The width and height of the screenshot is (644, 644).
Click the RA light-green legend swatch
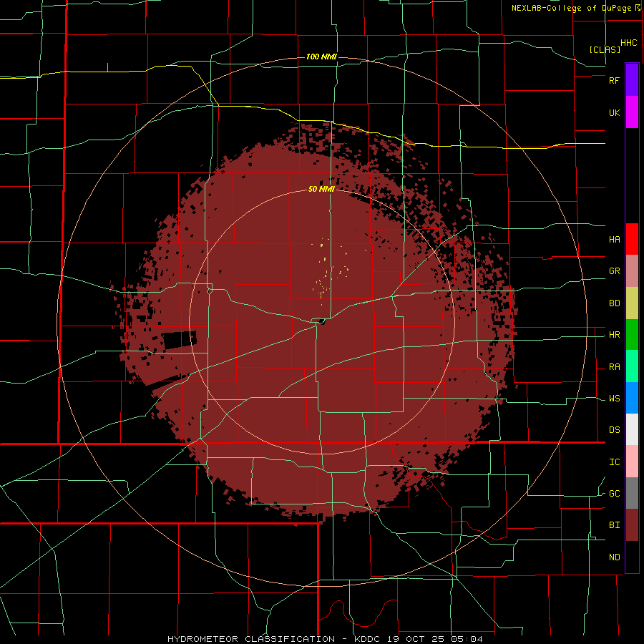632,366
